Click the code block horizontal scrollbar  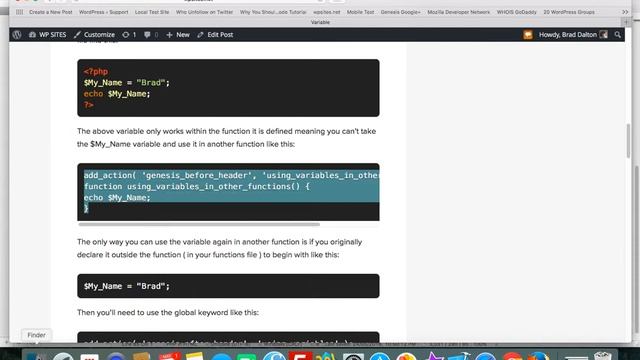(x=199, y=224)
